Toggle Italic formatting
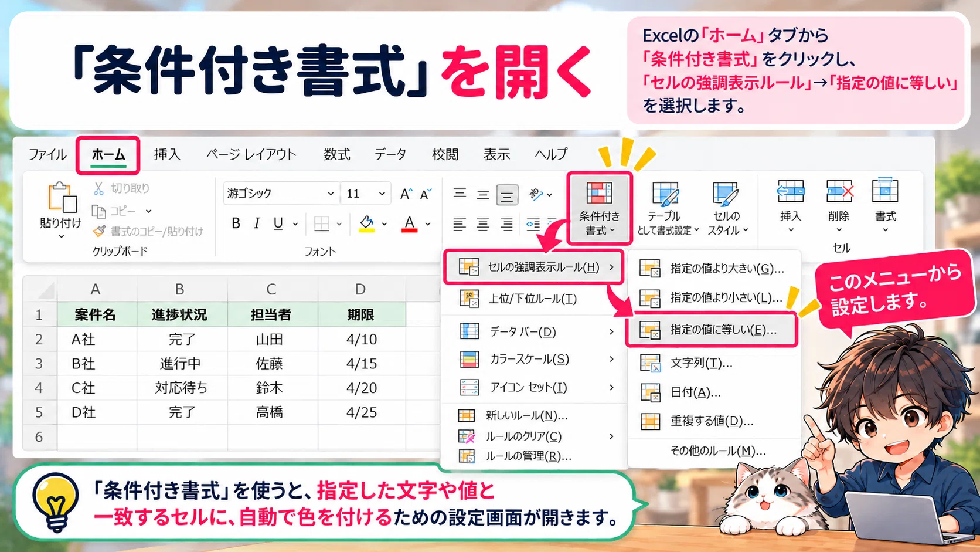Viewport: 980px width, 552px height. tap(257, 223)
